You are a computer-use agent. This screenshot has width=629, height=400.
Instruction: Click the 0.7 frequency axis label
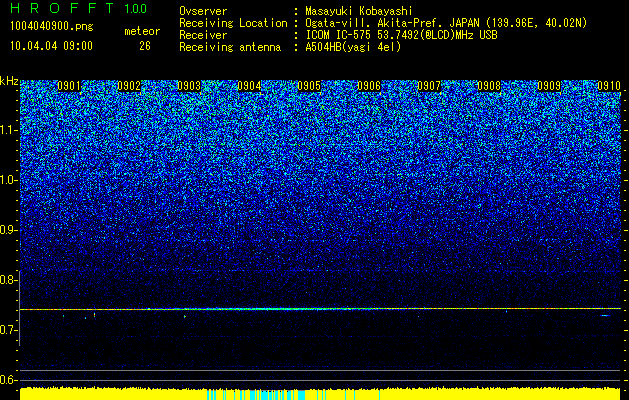[8, 330]
